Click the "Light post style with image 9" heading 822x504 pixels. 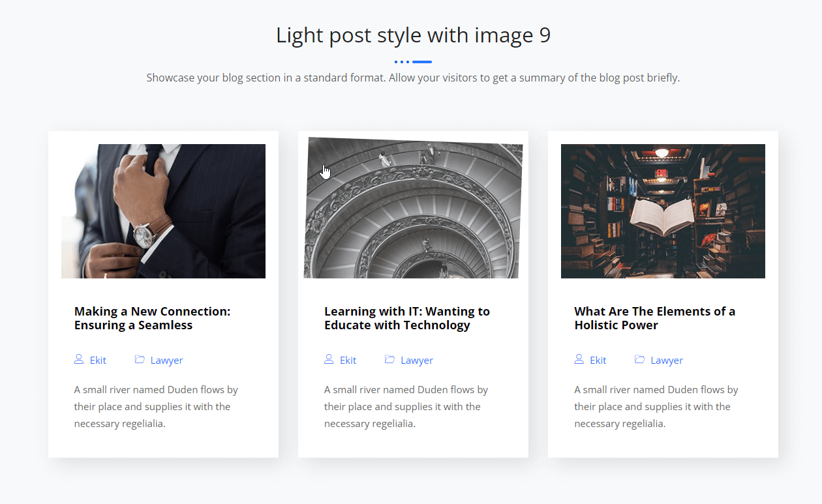pyautogui.click(x=413, y=35)
